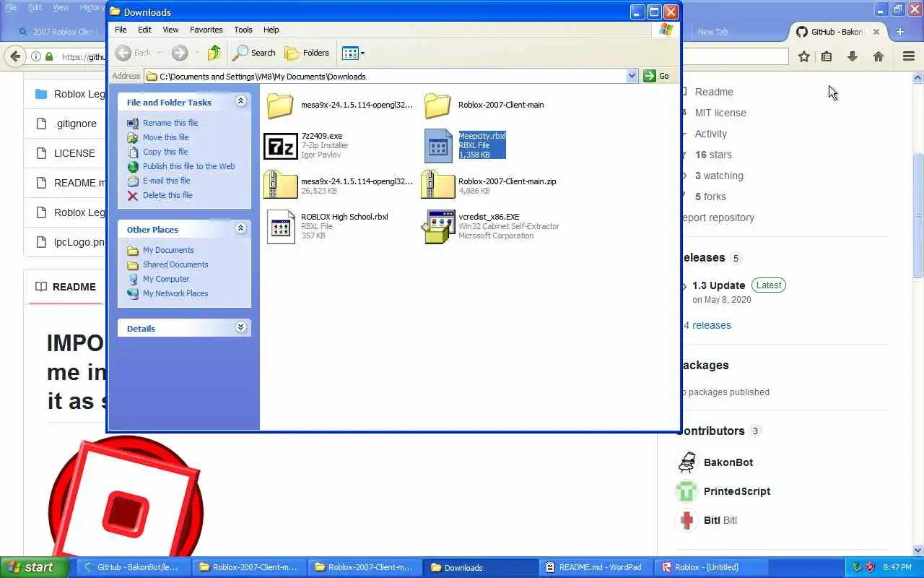The width and height of the screenshot is (924, 578).
Task: Click the Firefox bookmark star icon
Action: [x=803, y=56]
